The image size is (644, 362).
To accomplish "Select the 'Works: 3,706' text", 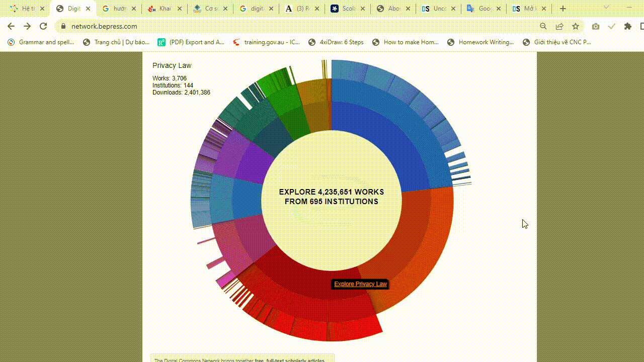I will [170, 78].
